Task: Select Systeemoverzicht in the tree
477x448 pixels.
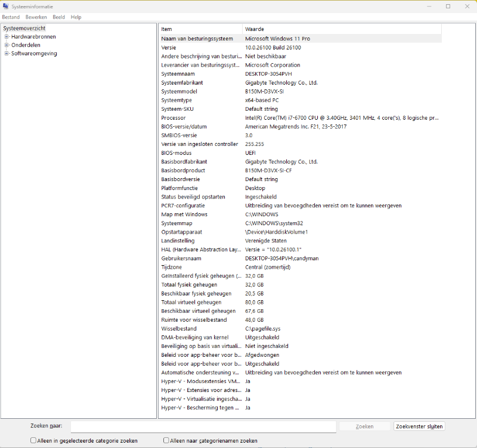Action: pos(24,28)
